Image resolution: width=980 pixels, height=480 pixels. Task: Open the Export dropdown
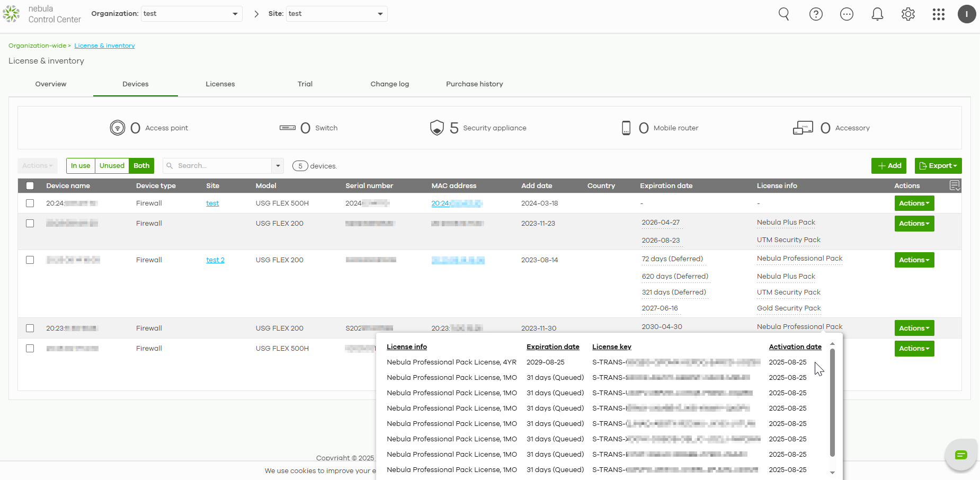[x=938, y=166]
